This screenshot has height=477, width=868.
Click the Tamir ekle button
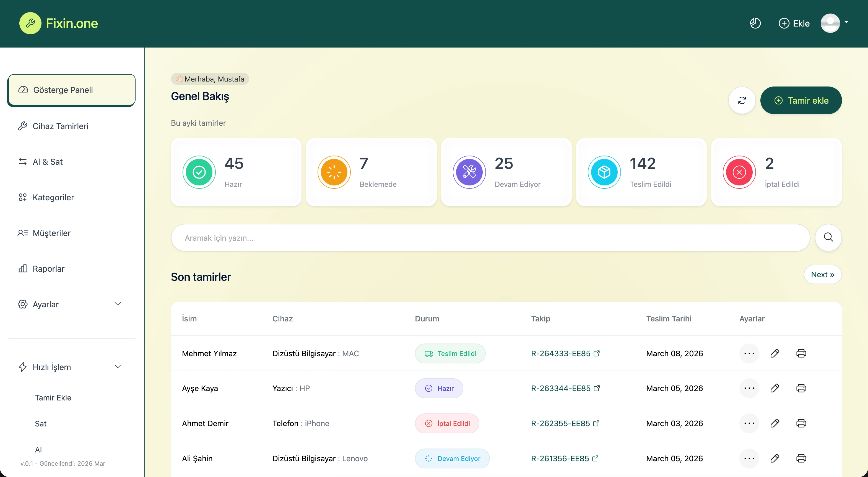point(801,100)
